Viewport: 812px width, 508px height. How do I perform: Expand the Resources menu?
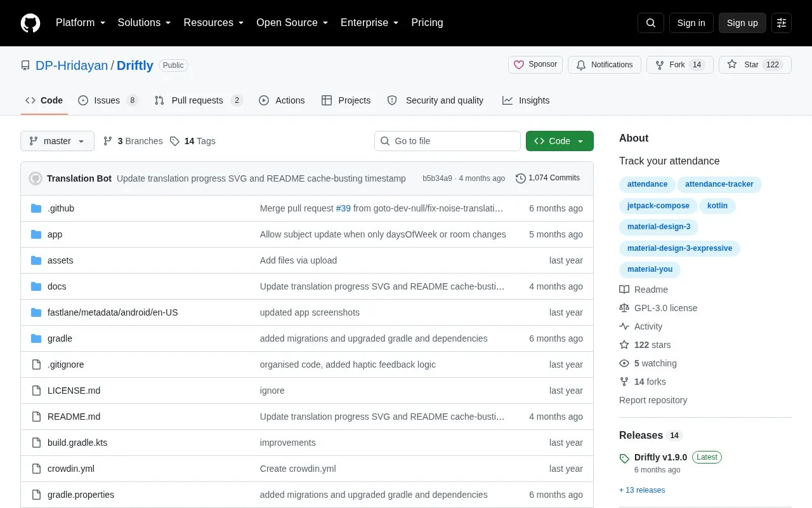click(x=214, y=23)
